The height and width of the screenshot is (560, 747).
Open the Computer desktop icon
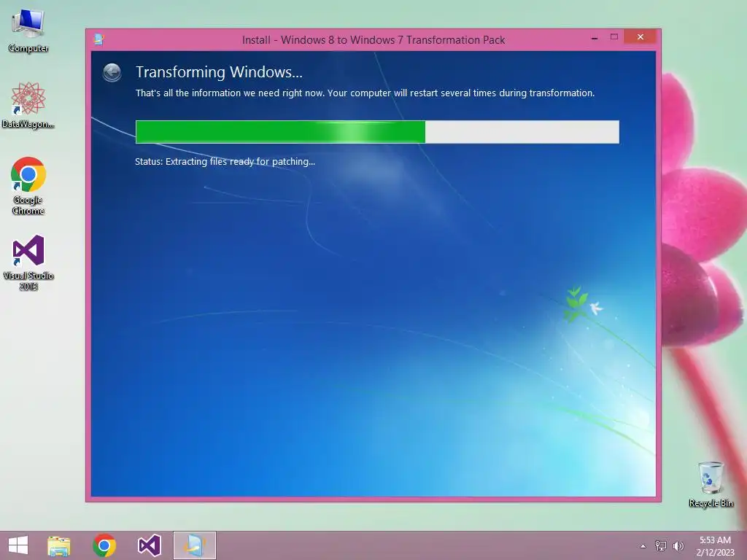(x=28, y=31)
